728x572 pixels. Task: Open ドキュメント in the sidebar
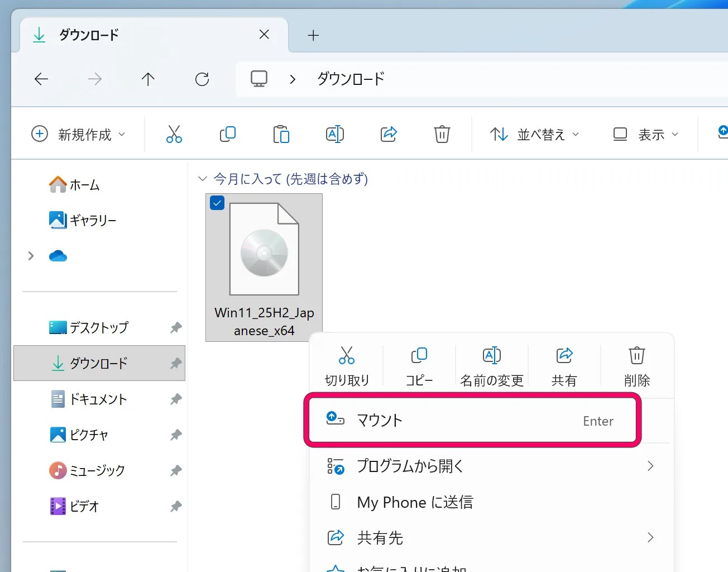click(x=99, y=399)
